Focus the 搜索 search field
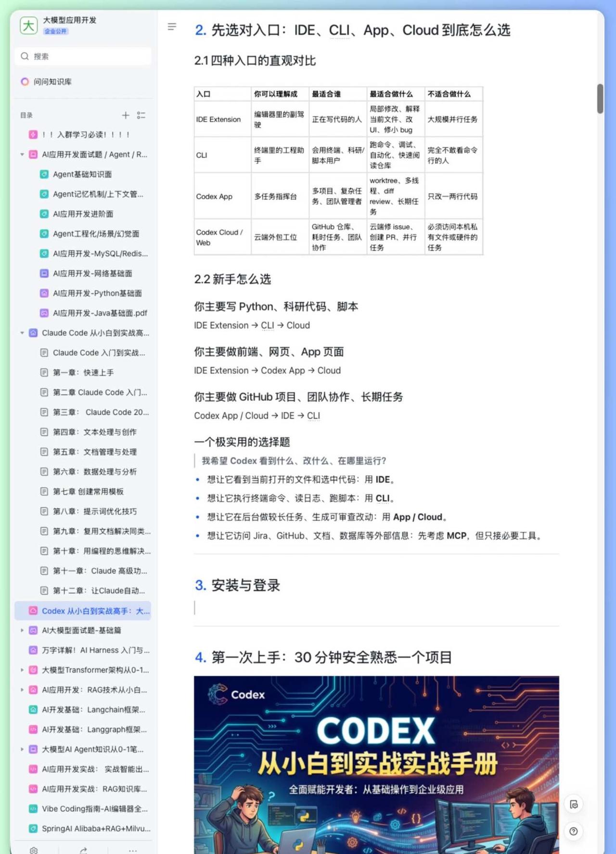 click(83, 56)
